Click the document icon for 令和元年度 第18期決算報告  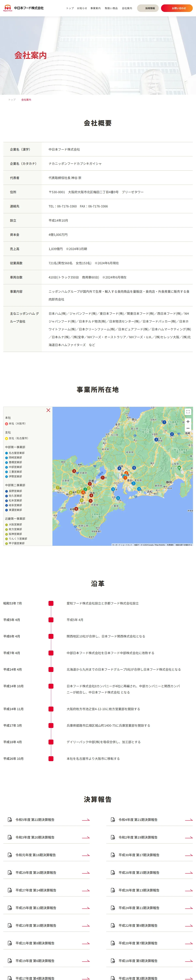pyautogui.click(x=10, y=855)
